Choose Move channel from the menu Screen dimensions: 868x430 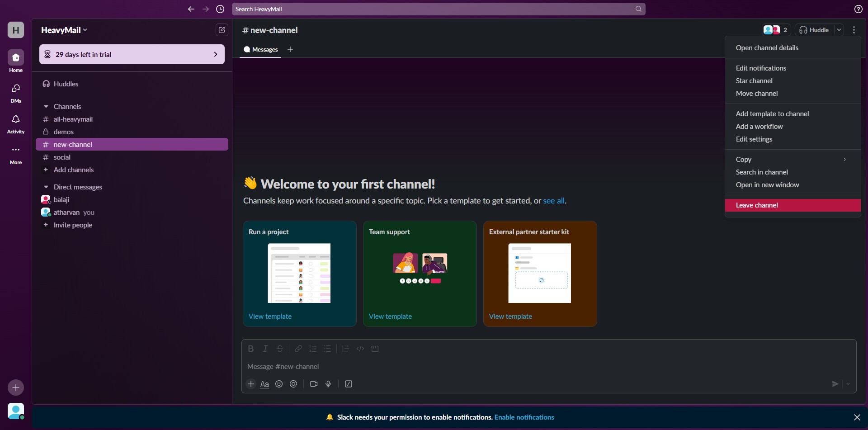[793, 94]
